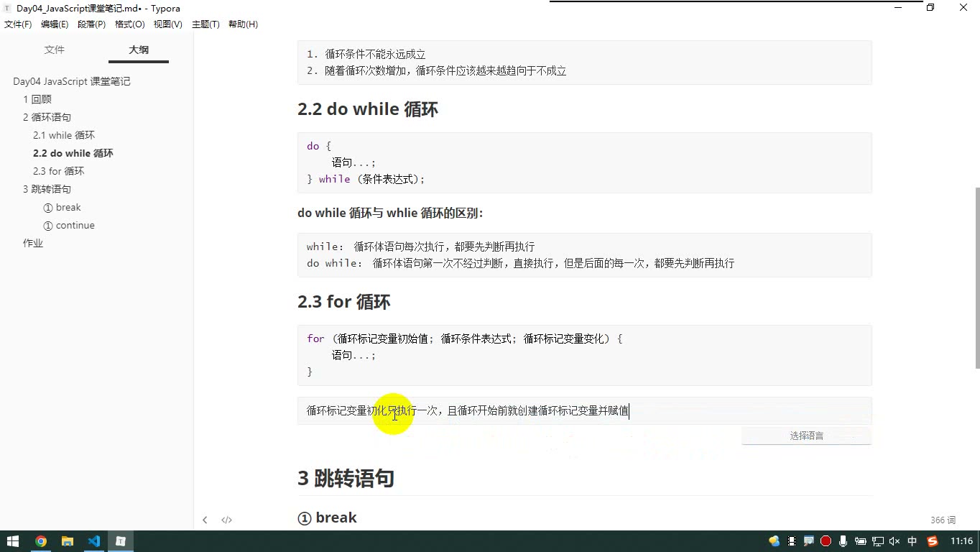The width and height of the screenshot is (980, 552).
Task: Open Windows Start menu
Action: click(13, 541)
